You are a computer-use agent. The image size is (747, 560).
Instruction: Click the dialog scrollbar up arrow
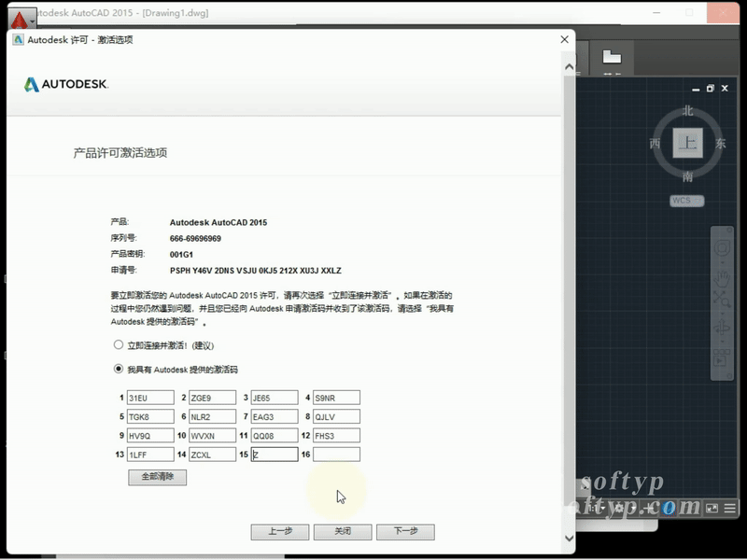[569, 67]
